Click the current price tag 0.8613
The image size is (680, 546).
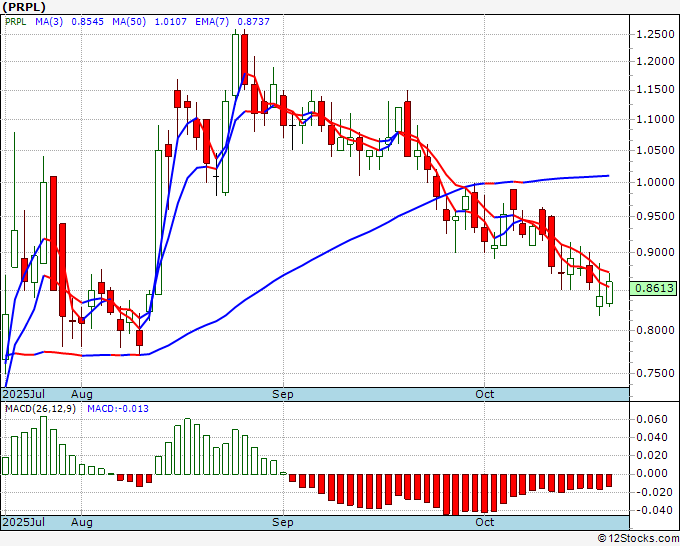pyautogui.click(x=654, y=288)
